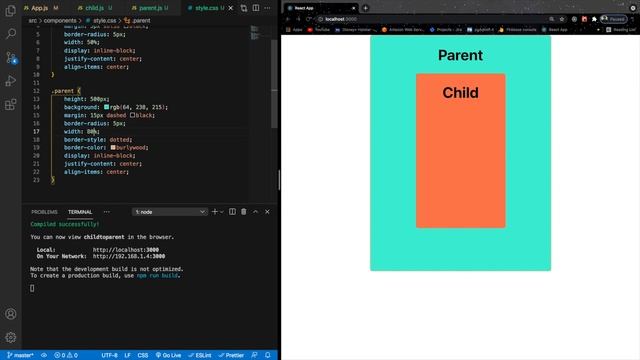Click Go Live in status bar
This screenshot has height=360, width=640.
[x=168, y=355]
